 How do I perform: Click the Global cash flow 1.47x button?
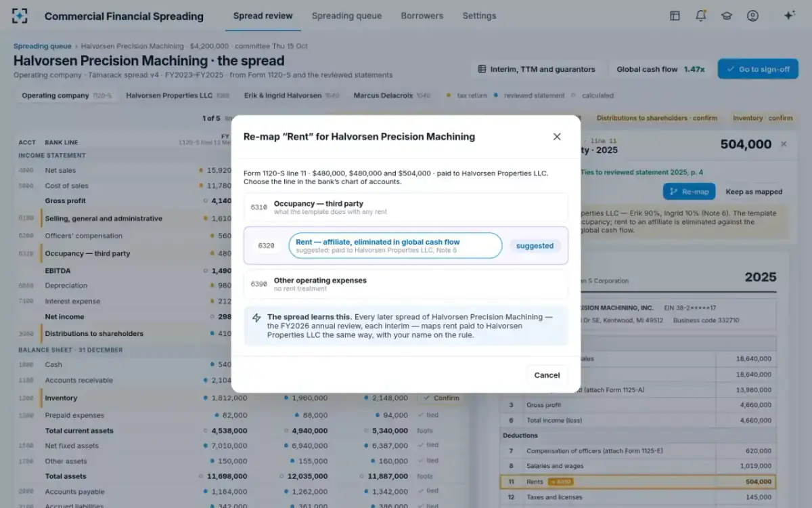tap(660, 69)
